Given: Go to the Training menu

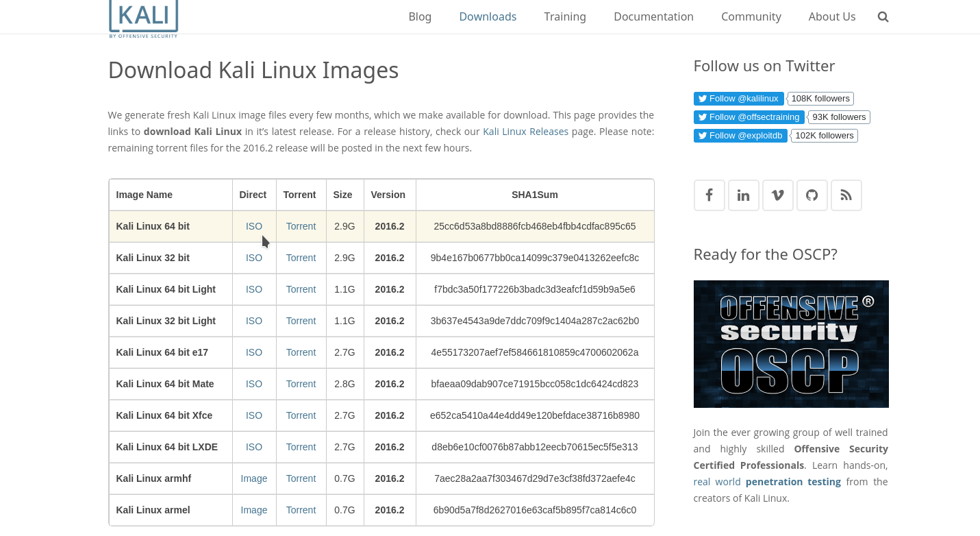Looking at the screenshot, I should [x=564, y=17].
